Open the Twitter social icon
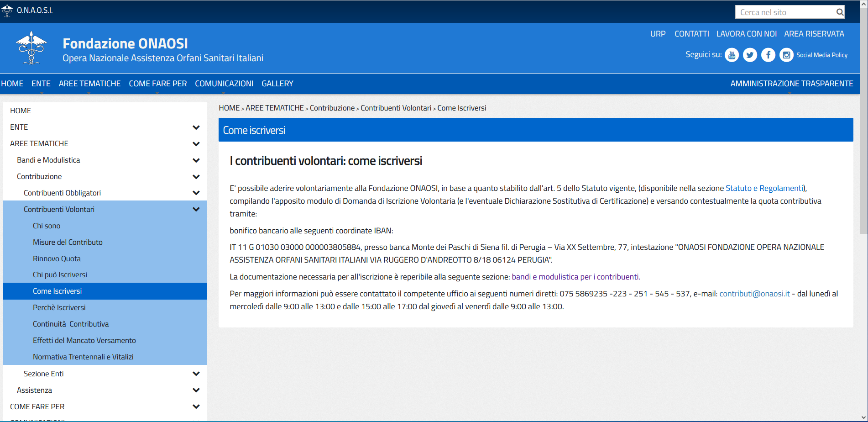Image resolution: width=868 pixels, height=422 pixels. pos(750,55)
